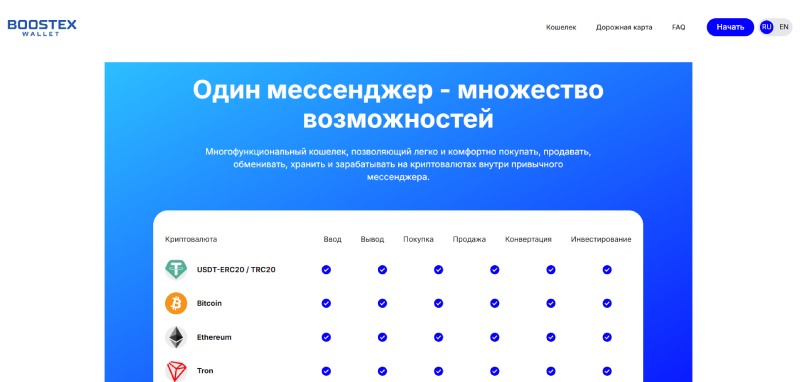Image resolution: width=800 pixels, height=382 pixels.
Task: Click Ethereum row checkmark under Ввод
Action: (326, 337)
